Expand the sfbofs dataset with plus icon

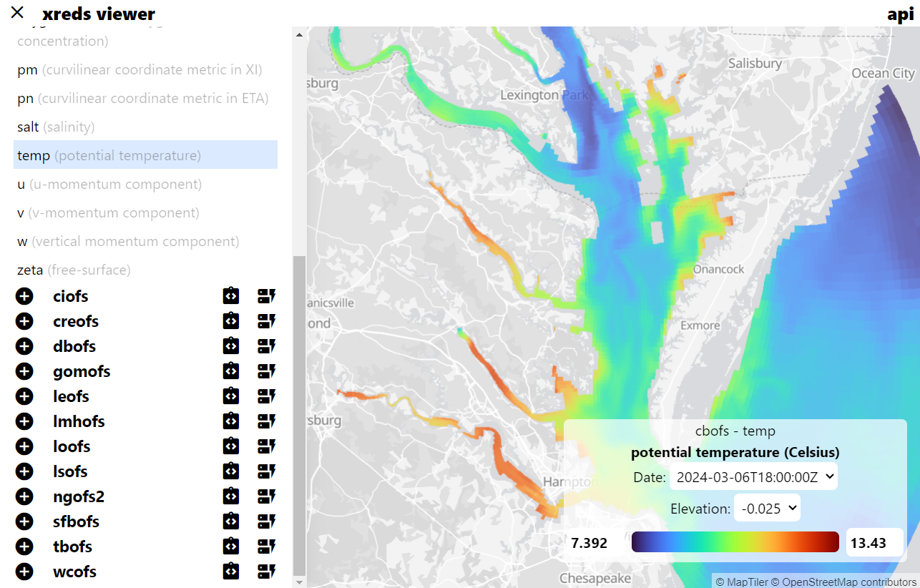point(24,521)
